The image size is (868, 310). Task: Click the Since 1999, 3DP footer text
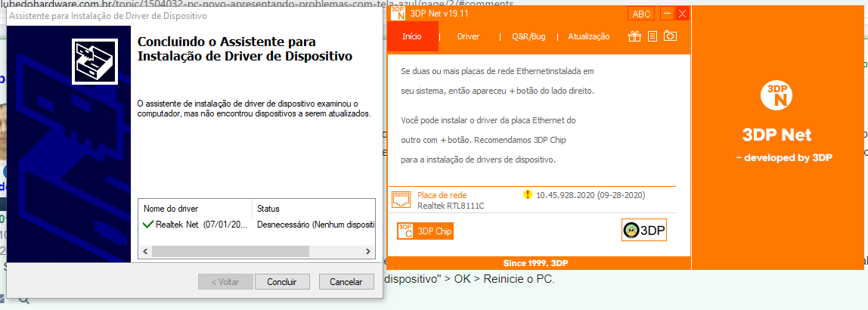click(x=536, y=262)
